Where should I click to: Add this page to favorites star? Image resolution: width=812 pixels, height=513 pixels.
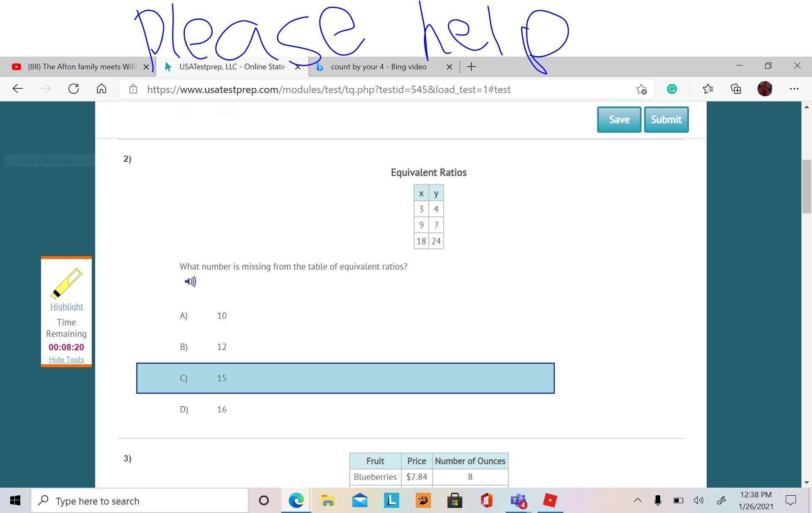641,89
